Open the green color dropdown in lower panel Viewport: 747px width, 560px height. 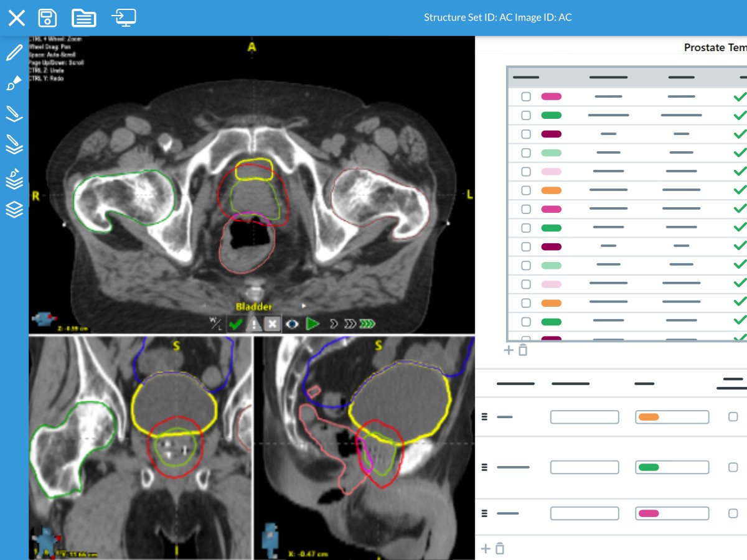tap(672, 467)
